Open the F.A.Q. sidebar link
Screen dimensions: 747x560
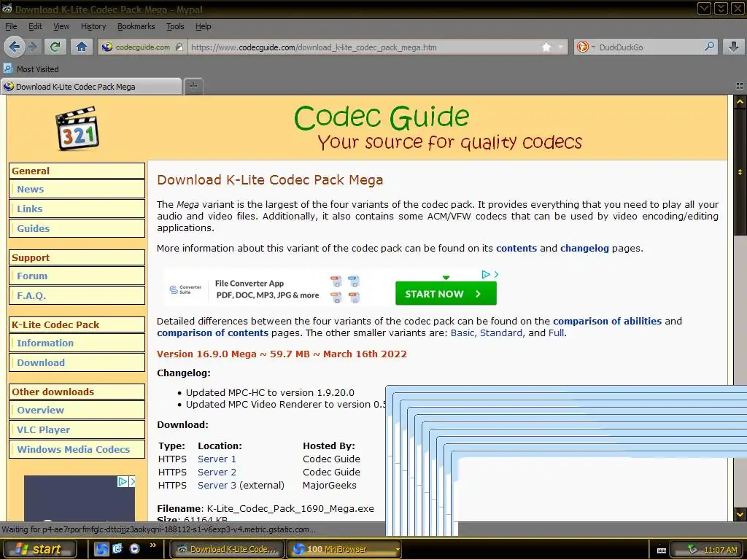tap(31, 295)
